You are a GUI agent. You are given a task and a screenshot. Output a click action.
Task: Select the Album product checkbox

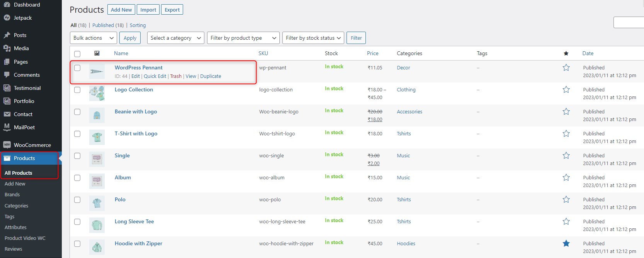77,177
